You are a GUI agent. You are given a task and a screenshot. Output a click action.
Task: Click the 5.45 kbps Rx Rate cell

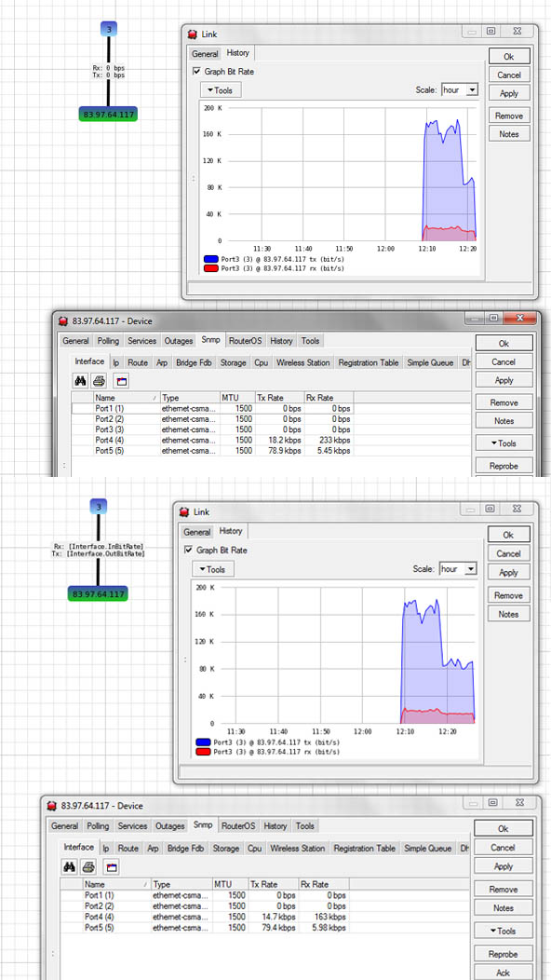[328, 451]
